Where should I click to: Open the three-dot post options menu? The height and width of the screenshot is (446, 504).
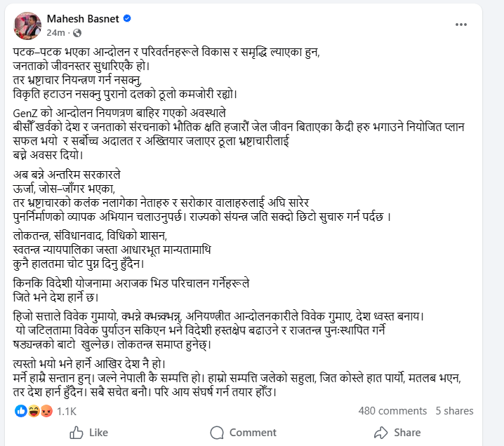click(460, 24)
